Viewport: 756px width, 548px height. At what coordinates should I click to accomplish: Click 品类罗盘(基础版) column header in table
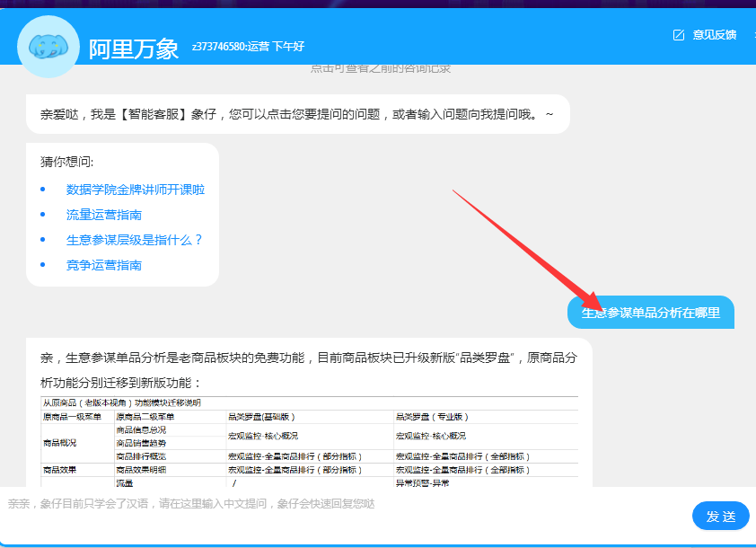click(262, 417)
